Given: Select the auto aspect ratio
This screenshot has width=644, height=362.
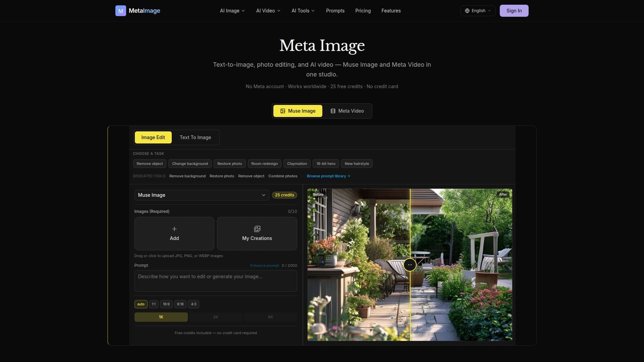Looking at the screenshot, I should (141, 304).
